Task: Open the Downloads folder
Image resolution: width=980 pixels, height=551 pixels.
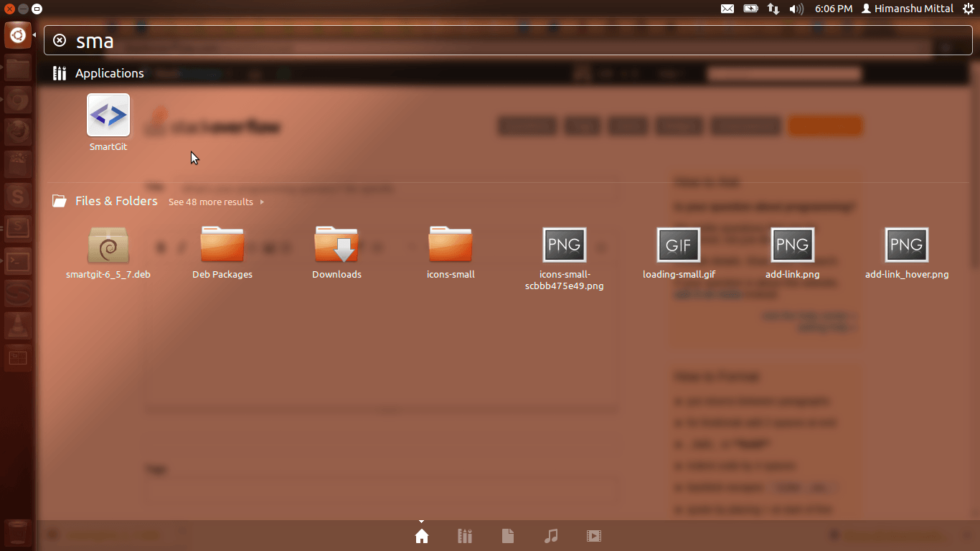Action: tap(336, 246)
